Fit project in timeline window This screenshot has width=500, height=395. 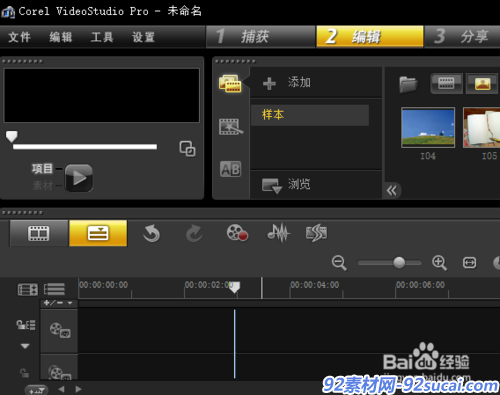point(470,263)
